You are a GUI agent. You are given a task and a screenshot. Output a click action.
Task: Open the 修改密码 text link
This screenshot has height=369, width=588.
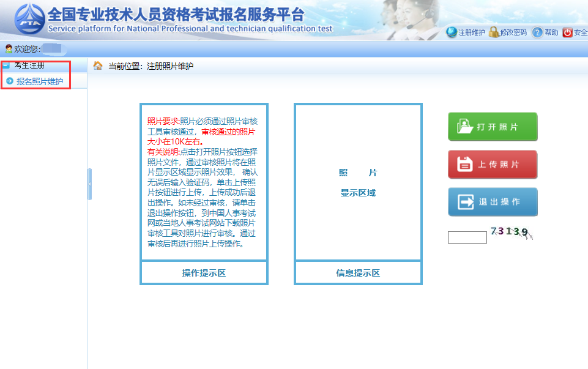(513, 32)
